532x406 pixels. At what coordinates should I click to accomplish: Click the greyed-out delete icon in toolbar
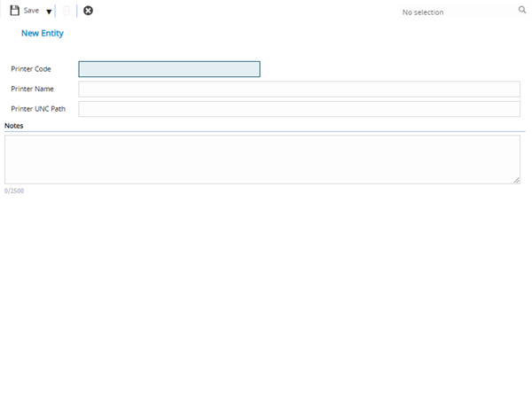66,11
